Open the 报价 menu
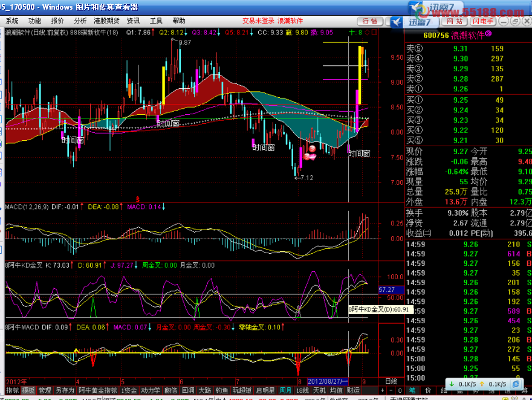This screenshot has height=400, width=532. pyautogui.click(x=57, y=21)
